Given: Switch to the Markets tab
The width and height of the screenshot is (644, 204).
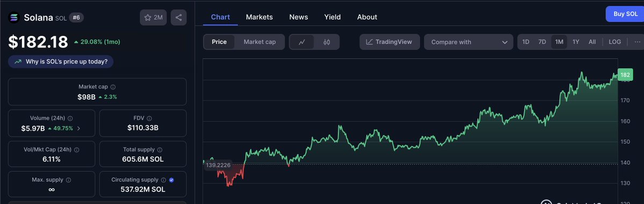Looking at the screenshot, I should (x=259, y=17).
